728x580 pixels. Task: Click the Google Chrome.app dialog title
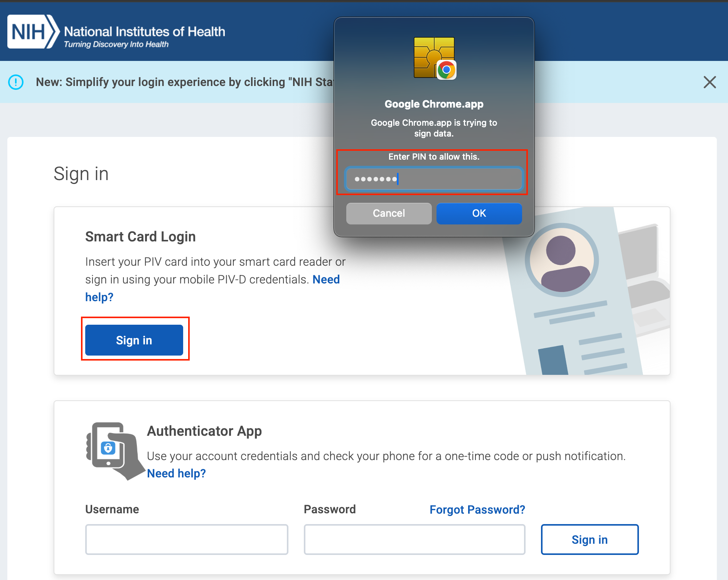pos(434,104)
